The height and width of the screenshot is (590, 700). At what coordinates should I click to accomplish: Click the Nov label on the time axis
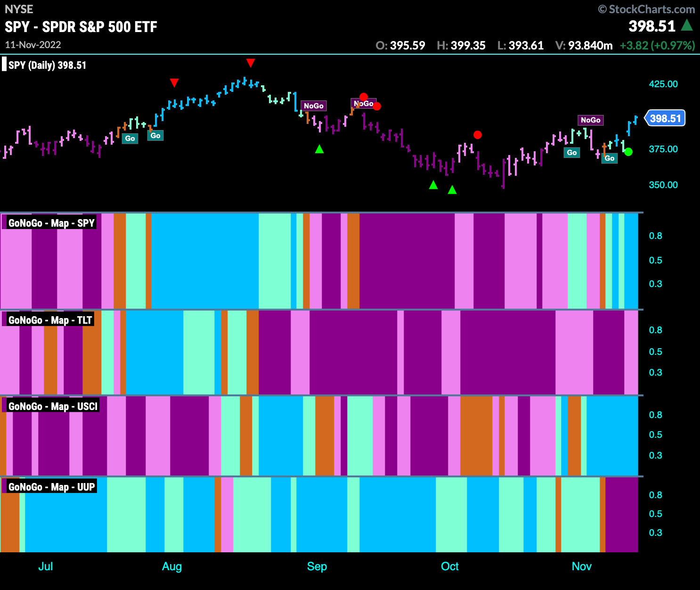[582, 566]
